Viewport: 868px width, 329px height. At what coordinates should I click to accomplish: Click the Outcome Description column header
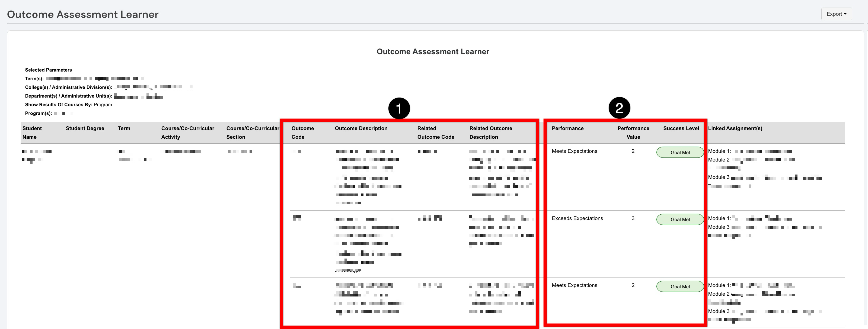361,128
